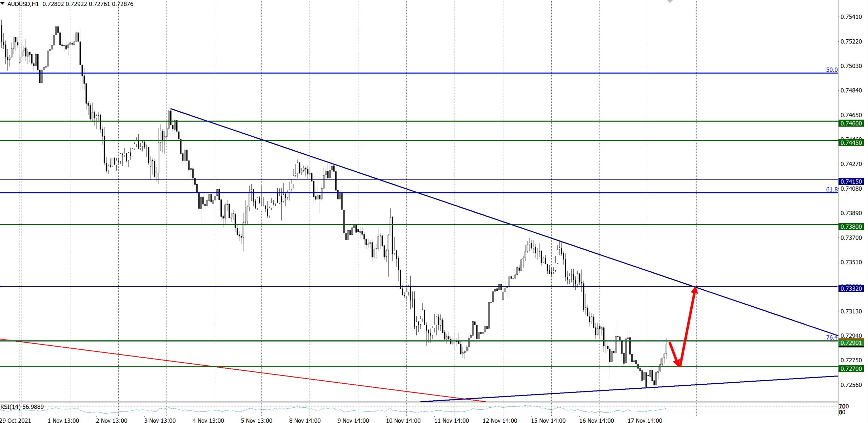This screenshot has height=423, width=868.
Task: Click the 61.8 Fibonacci level label
Action: tap(831, 189)
